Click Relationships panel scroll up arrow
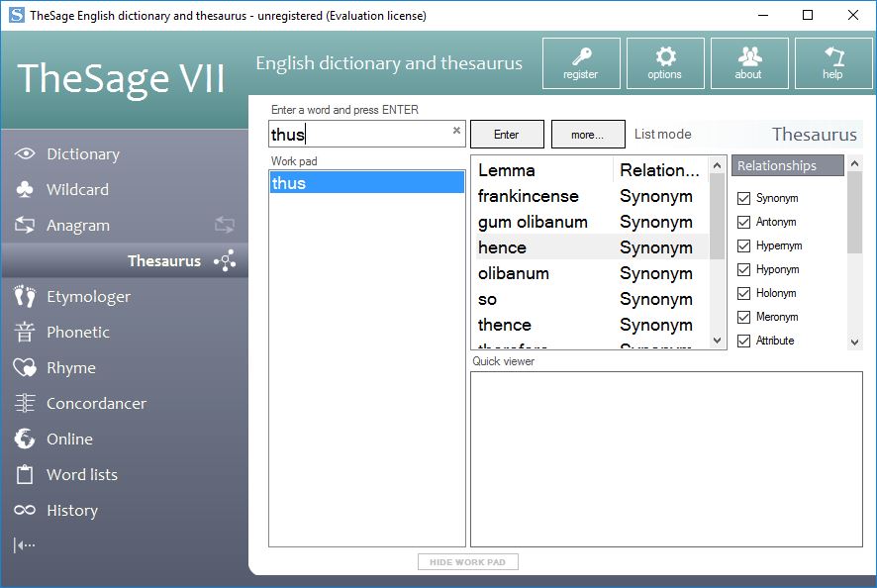 click(x=854, y=163)
